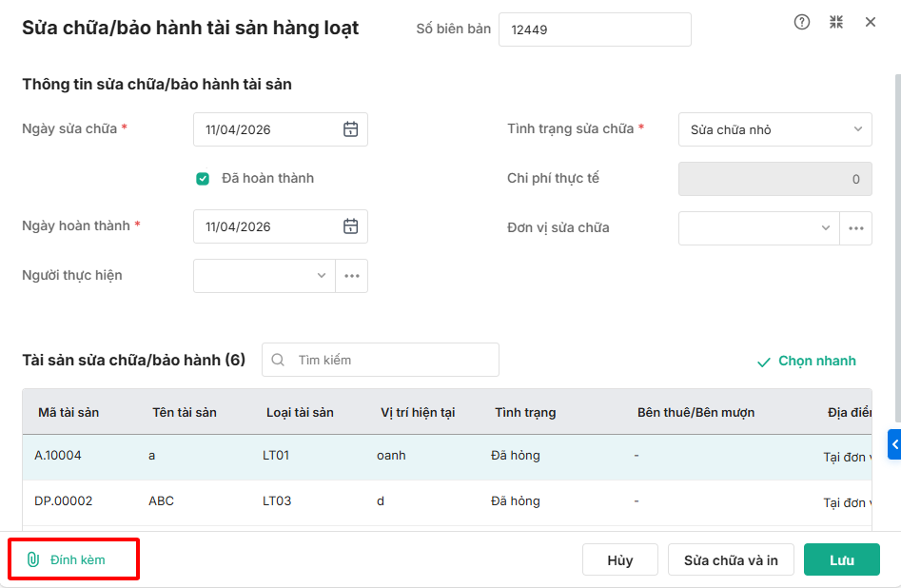Click the collapse dialog size icon

[836, 22]
